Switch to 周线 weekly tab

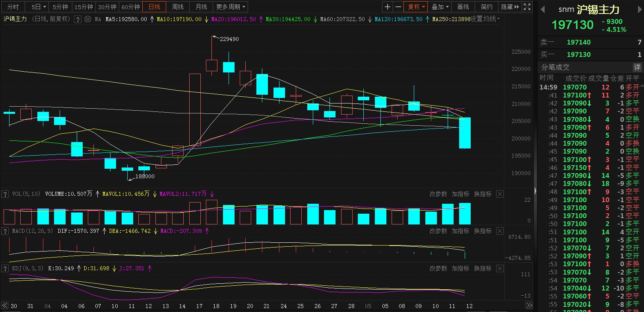(178, 7)
